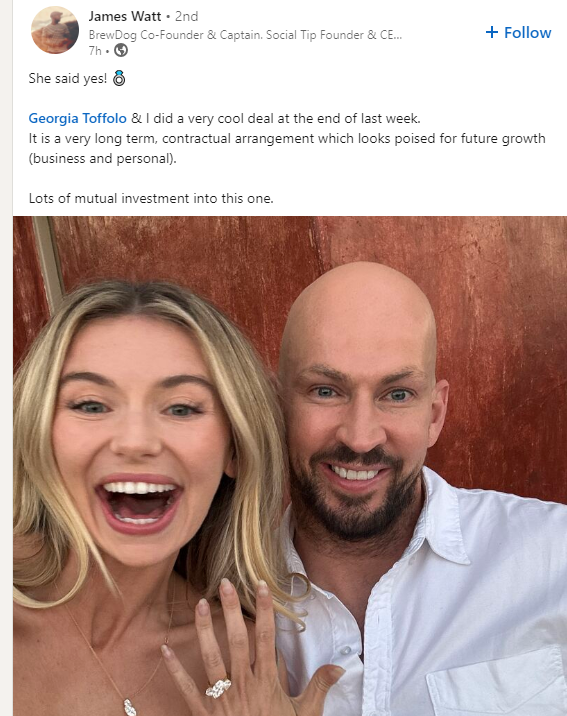Select the 'She said yes!' text
567x716 pixels.
[68, 78]
